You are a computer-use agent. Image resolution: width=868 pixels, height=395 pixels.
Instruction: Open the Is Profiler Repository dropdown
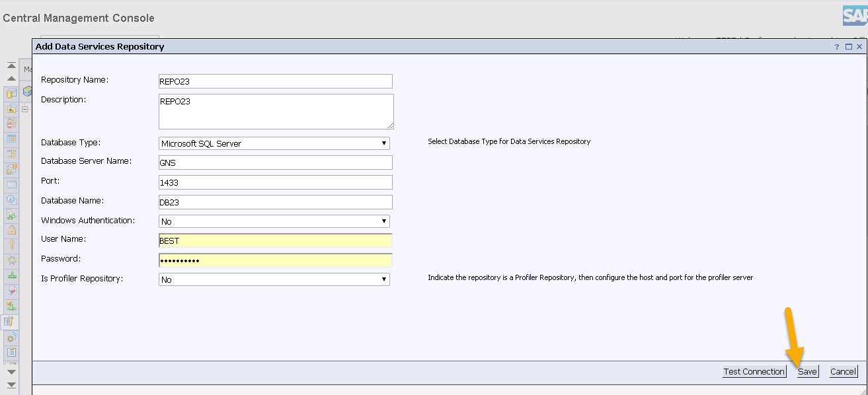pyautogui.click(x=274, y=279)
